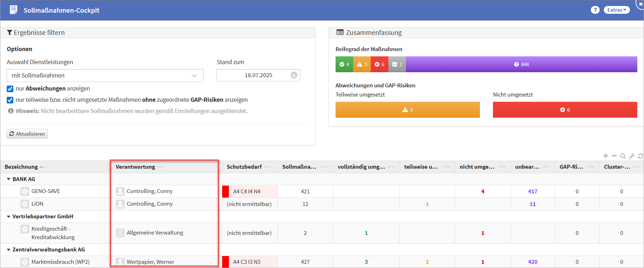Toggle nur Abweichungen anzeigen checkbox
This screenshot has height=268, width=644.
pos(10,89)
